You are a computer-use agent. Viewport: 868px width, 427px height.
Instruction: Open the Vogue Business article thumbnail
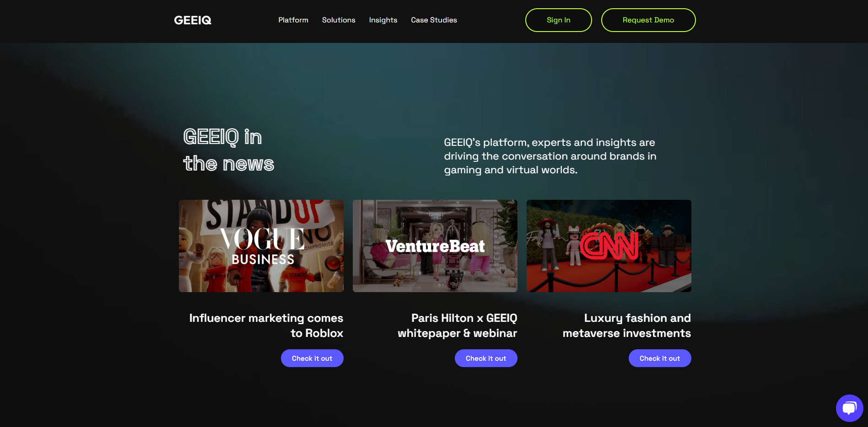click(x=261, y=246)
